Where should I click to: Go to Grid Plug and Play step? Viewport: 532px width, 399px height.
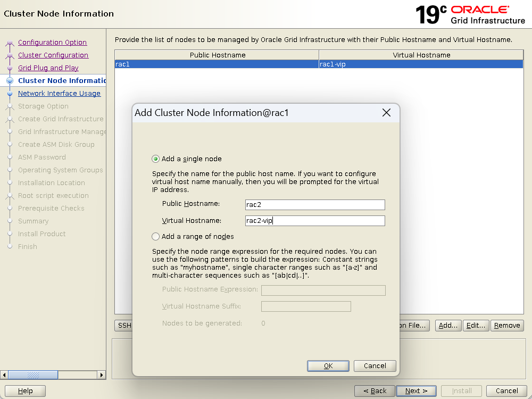[x=48, y=68]
